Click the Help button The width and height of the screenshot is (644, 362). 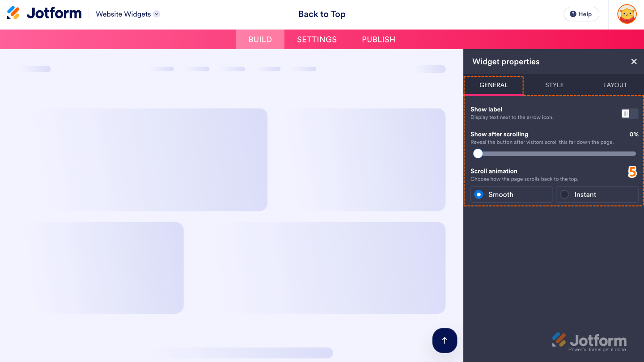[581, 14]
